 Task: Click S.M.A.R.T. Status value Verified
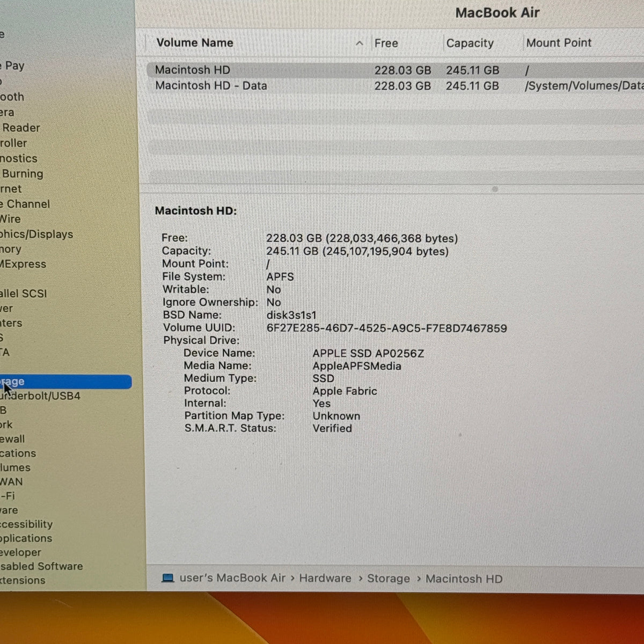click(332, 428)
